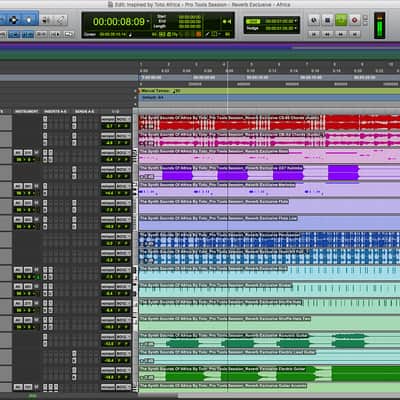Arm the red Record button
This screenshot has height=400, width=400.
[355, 20]
